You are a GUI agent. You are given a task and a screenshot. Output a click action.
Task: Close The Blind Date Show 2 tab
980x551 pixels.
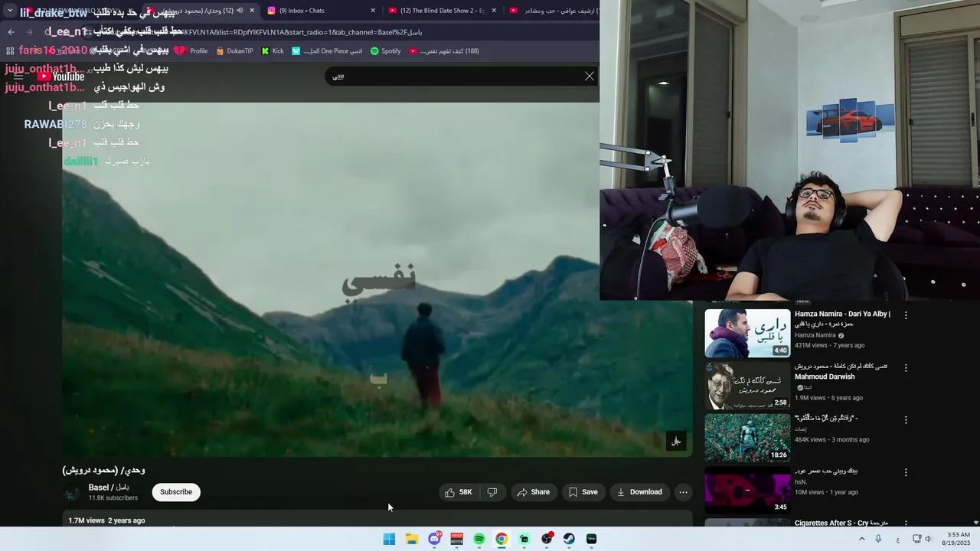pos(494,11)
